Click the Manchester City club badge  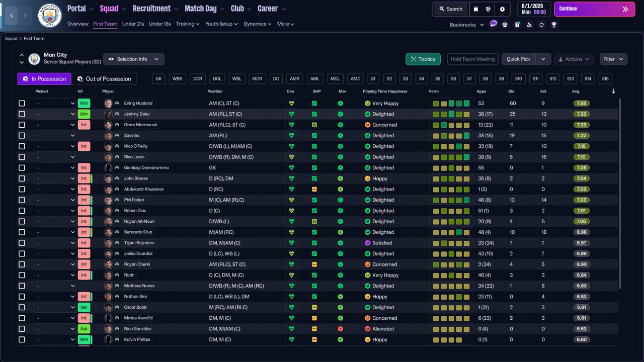click(50, 16)
